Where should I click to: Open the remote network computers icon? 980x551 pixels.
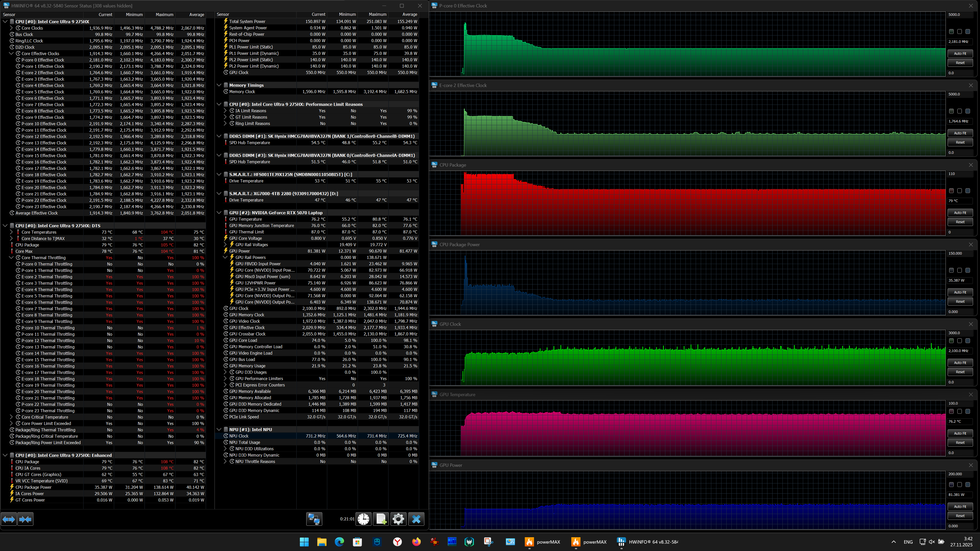pos(314,519)
